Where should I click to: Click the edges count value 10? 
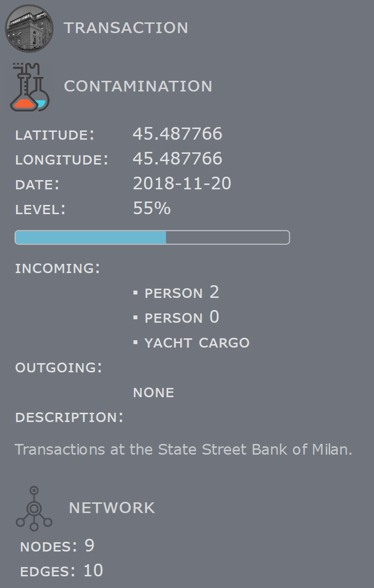point(93,571)
